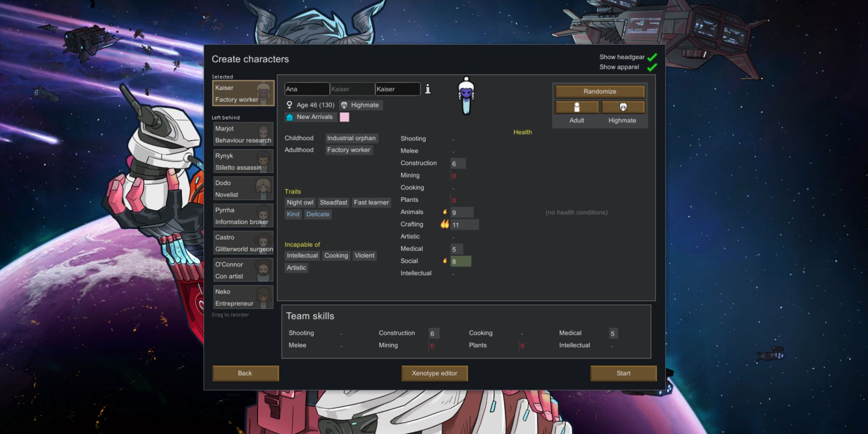This screenshot has width=868, height=434.
Task: Click the Shooting skill row label
Action: click(413, 138)
